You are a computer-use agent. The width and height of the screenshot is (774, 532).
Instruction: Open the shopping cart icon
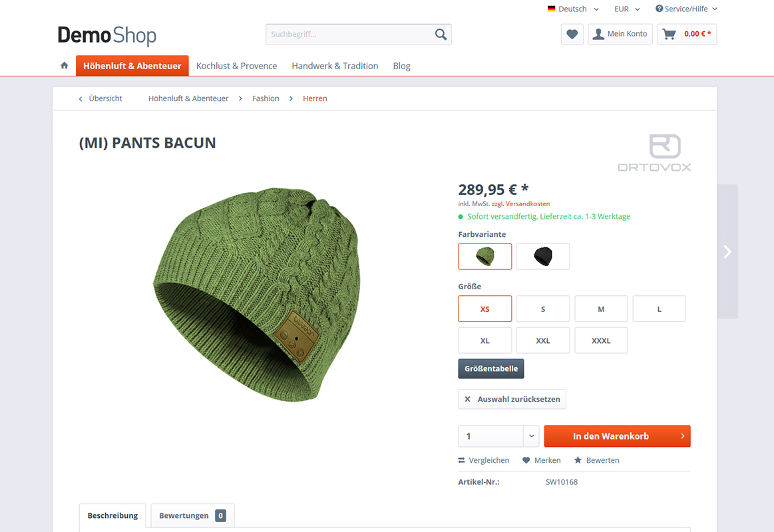pyautogui.click(x=670, y=34)
